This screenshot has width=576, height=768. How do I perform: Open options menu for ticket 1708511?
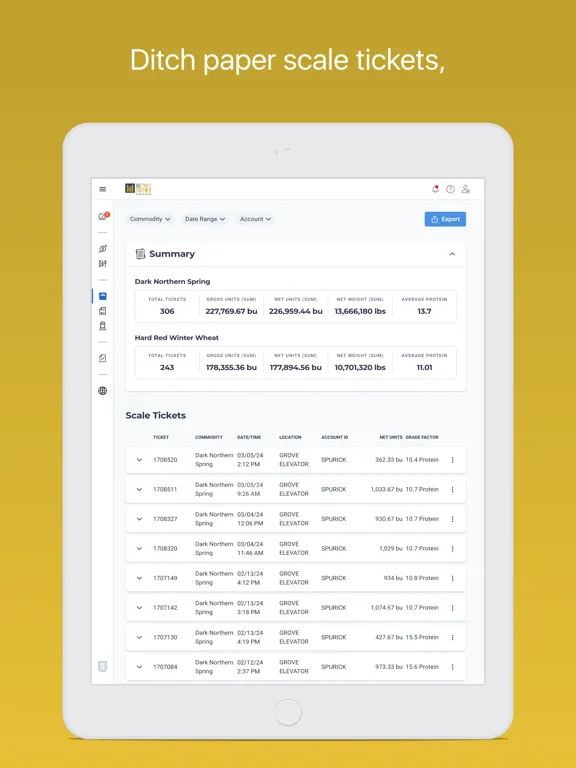coord(452,489)
